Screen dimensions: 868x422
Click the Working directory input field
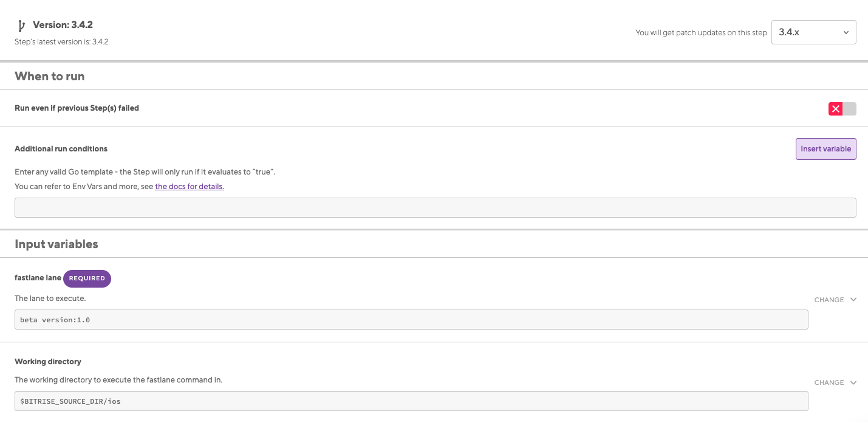[411, 401]
